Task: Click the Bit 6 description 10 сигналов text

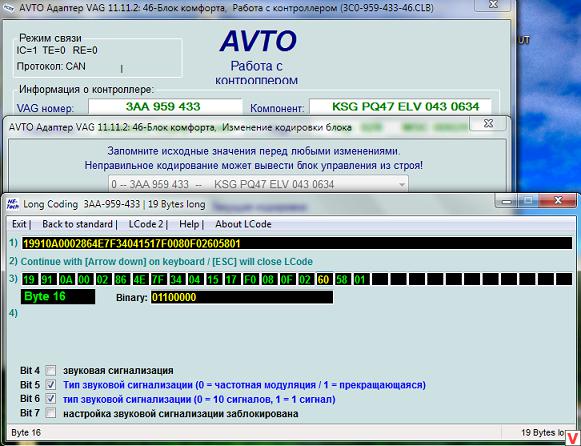Action: click(199, 399)
